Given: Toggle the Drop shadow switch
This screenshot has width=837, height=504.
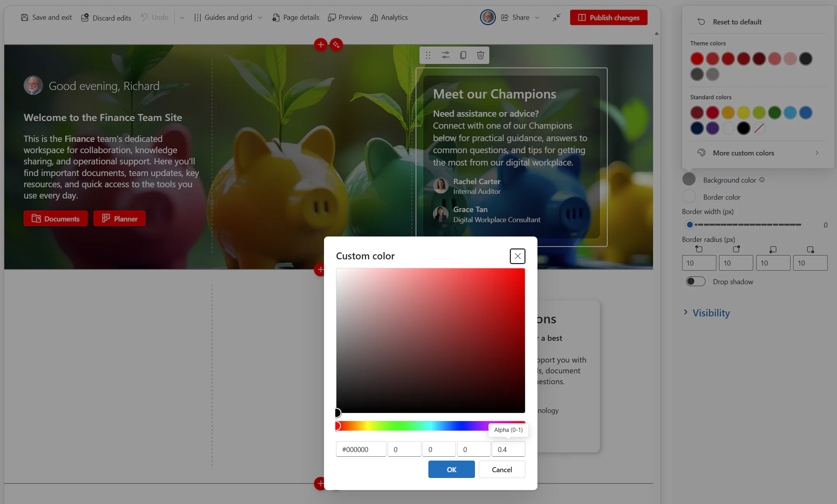Looking at the screenshot, I should pyautogui.click(x=695, y=281).
